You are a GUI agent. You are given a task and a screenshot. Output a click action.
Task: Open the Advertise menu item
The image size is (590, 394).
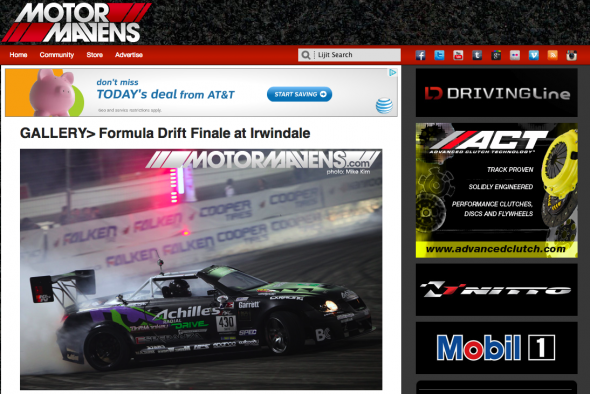129,55
